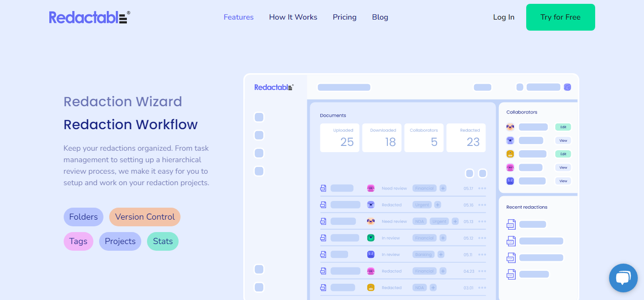Open three-dot menu on the 04.23 row
The width and height of the screenshot is (644, 300).
click(482, 271)
